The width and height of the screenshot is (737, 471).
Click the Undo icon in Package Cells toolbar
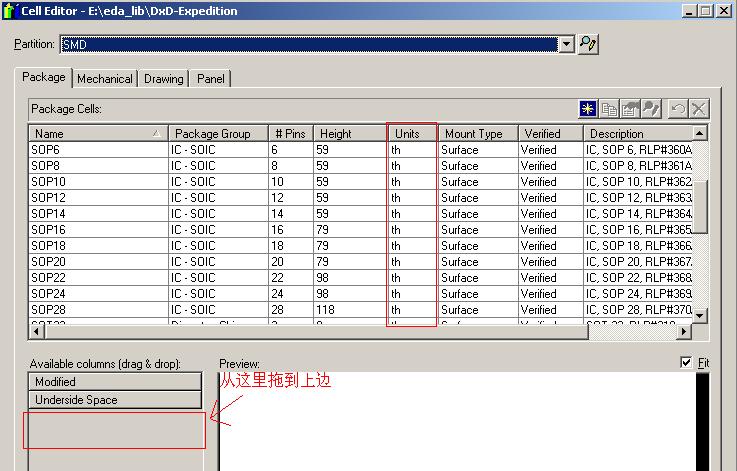pos(678,109)
